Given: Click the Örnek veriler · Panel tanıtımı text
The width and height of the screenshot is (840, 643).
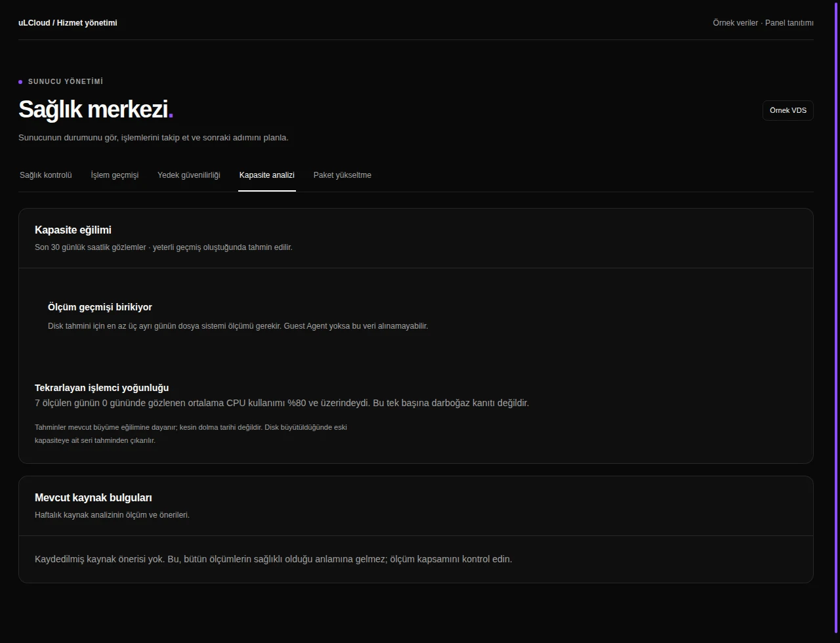Looking at the screenshot, I should pyautogui.click(x=763, y=23).
